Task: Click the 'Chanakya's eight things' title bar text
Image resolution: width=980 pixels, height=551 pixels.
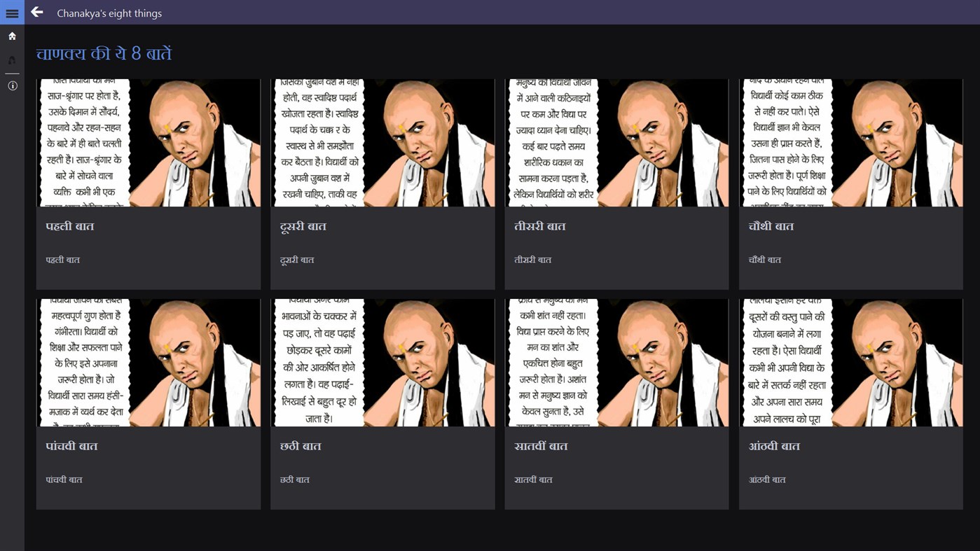Action: [109, 12]
